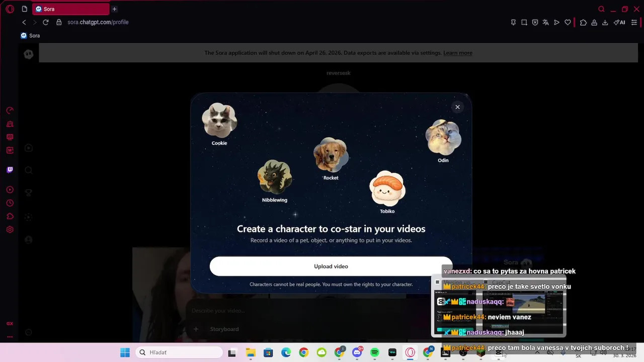This screenshot has height=362, width=644.
Task: Open the Learn more link in banner
Action: coord(458,53)
